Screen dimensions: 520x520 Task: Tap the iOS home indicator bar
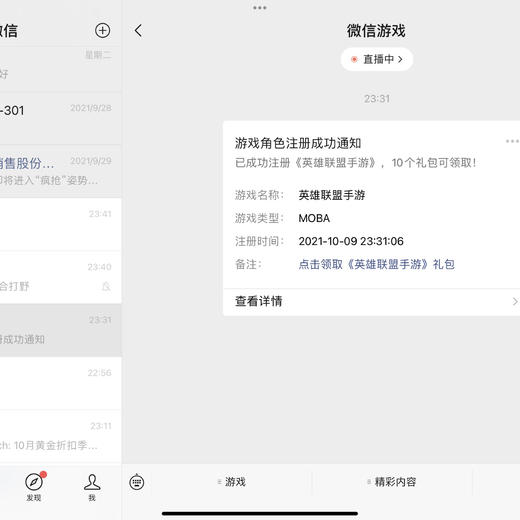click(x=260, y=513)
